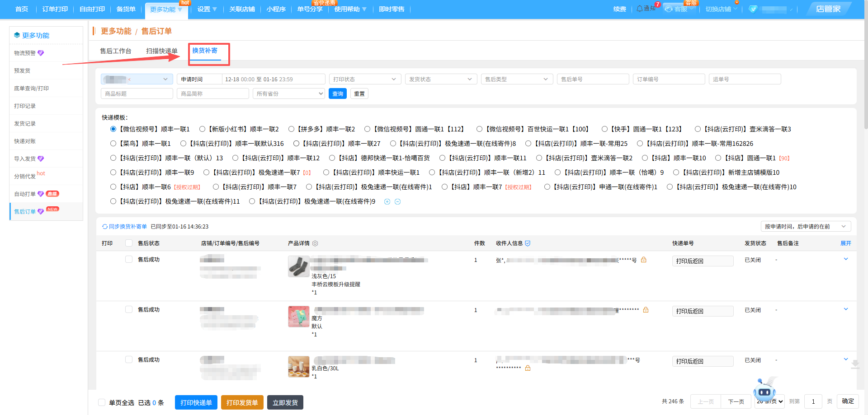Click the sync refresh icon for 换货补寄单
This screenshot has width=868, height=415.
(x=105, y=227)
